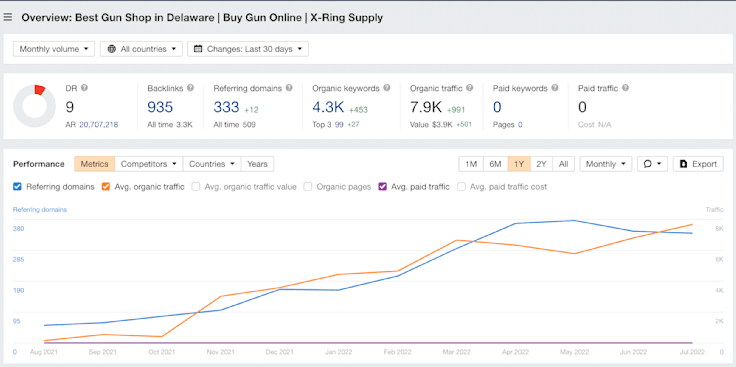736x367 pixels.
Task: Click the 8K right axis value
Action: tap(719, 229)
